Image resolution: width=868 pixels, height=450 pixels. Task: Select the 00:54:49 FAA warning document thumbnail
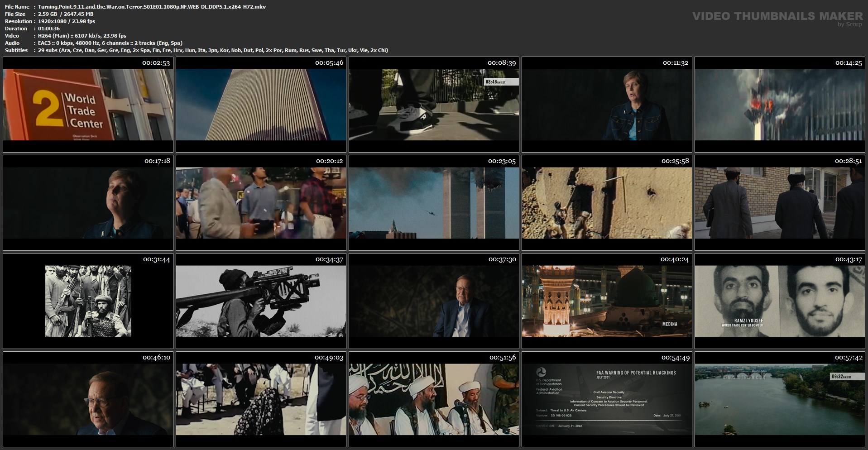point(607,399)
